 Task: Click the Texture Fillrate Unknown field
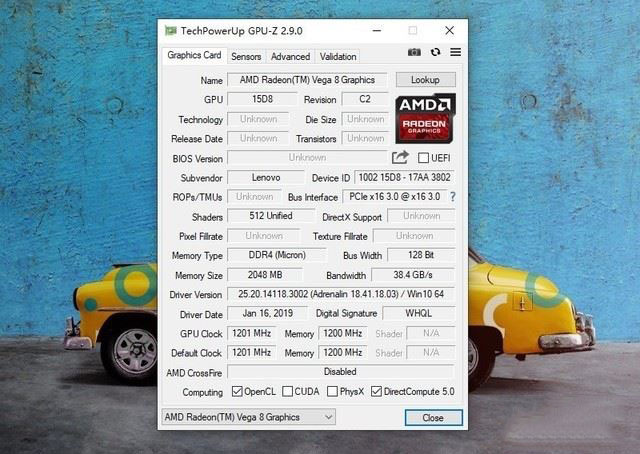414,236
